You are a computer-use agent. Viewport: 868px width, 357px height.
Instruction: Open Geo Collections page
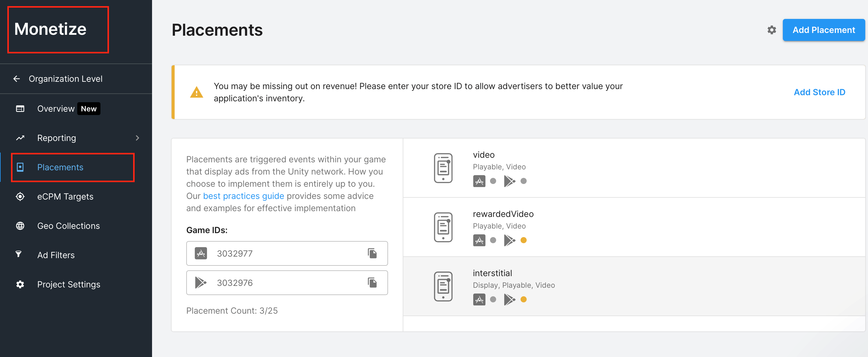pyautogui.click(x=68, y=226)
